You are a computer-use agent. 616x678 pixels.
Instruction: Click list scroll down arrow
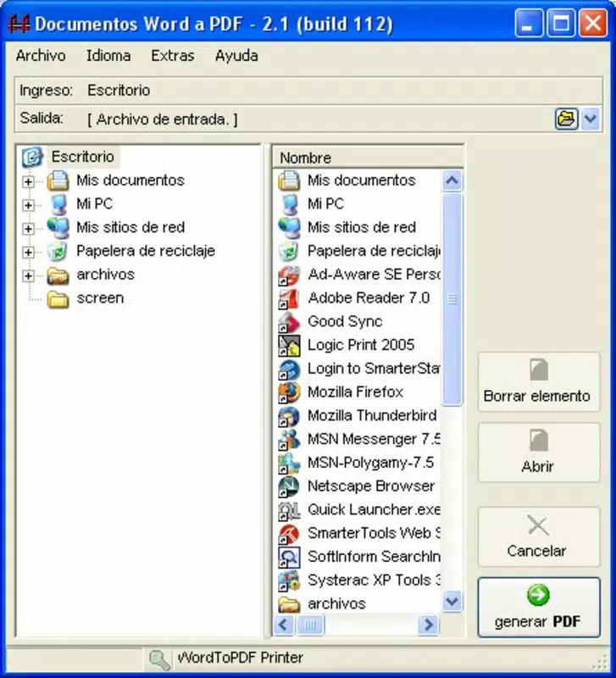(x=452, y=601)
